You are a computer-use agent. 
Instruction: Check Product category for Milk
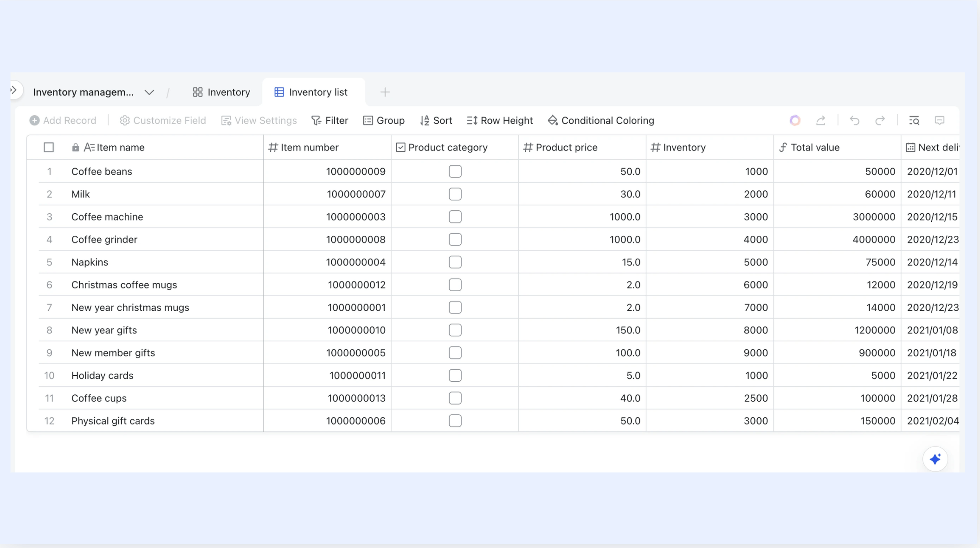(x=455, y=195)
